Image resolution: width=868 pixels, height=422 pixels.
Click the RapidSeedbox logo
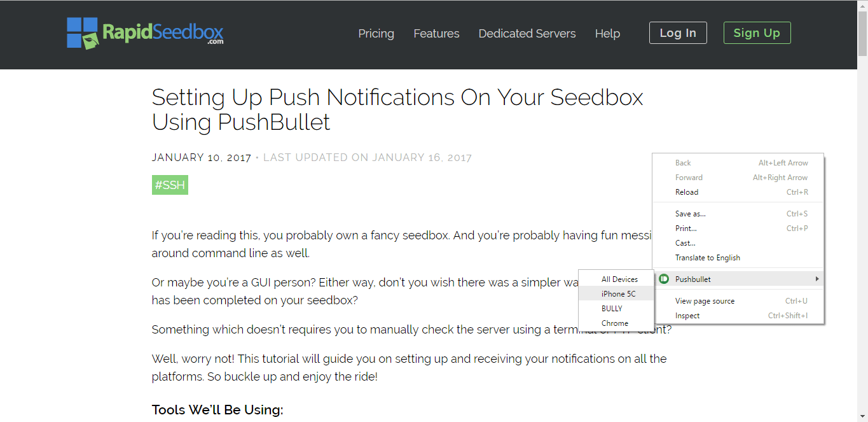point(145,33)
